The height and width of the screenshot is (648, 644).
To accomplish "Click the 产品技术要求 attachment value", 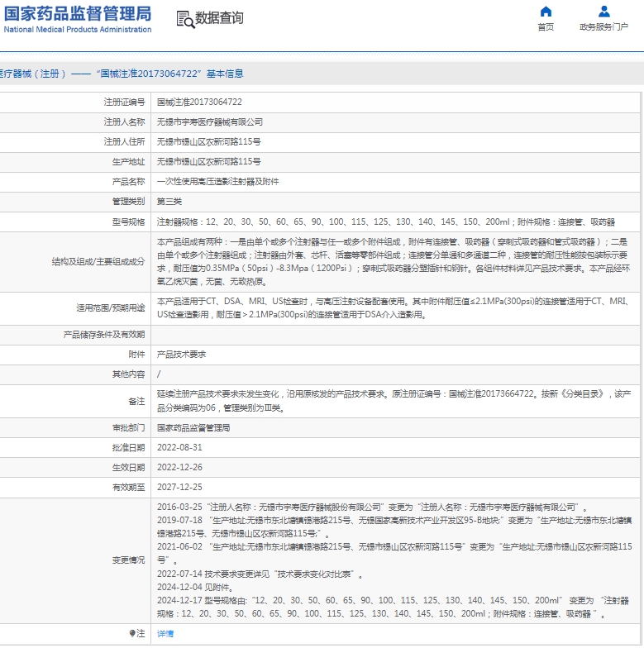I will [182, 354].
